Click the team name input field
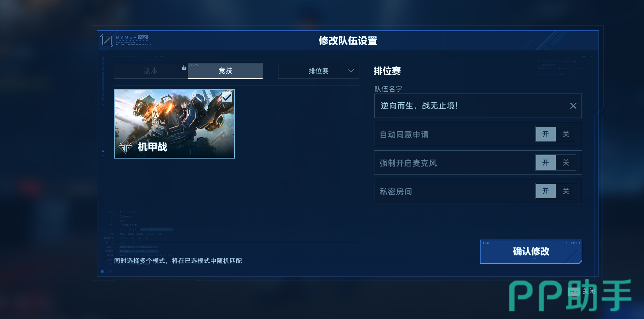Viewport: 644px width, 319px height. [x=478, y=106]
